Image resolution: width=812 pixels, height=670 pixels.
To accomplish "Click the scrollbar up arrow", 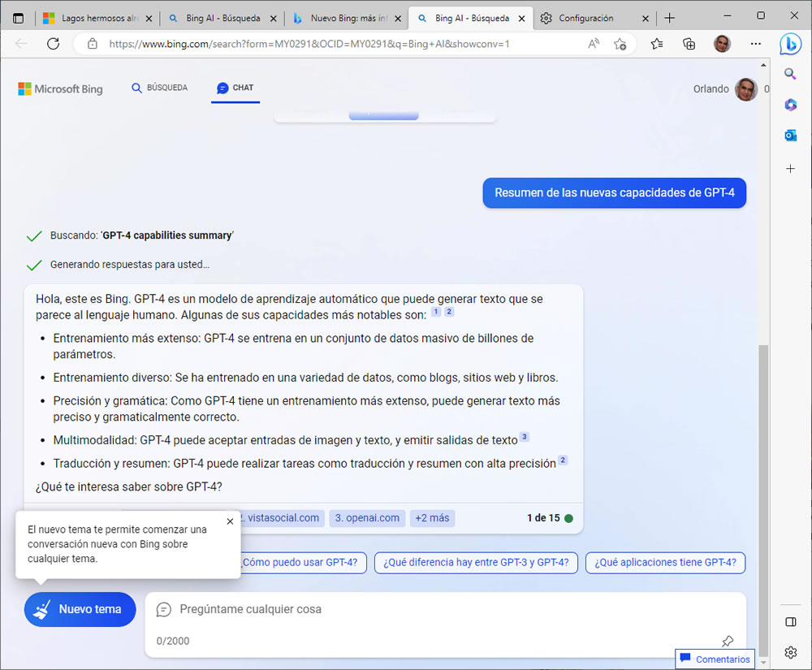I will 763,65.
